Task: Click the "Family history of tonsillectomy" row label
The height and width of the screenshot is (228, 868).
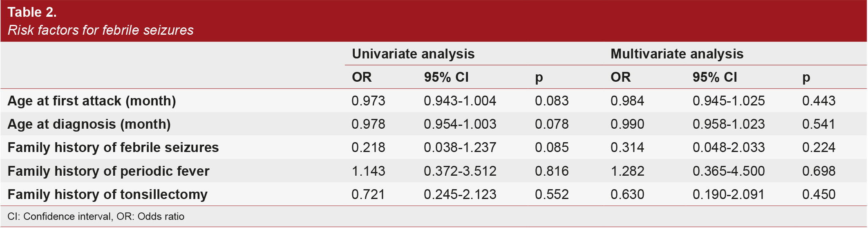Action: pyautogui.click(x=107, y=194)
